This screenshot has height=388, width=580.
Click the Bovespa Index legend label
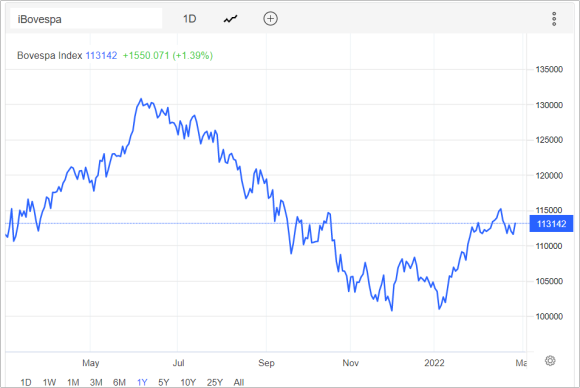[50, 55]
